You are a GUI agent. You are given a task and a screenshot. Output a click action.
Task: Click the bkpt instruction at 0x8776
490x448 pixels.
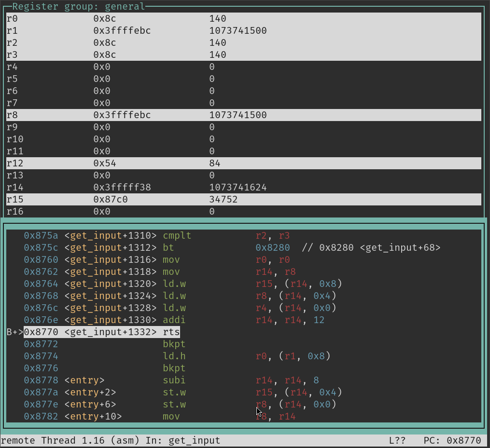(x=174, y=368)
